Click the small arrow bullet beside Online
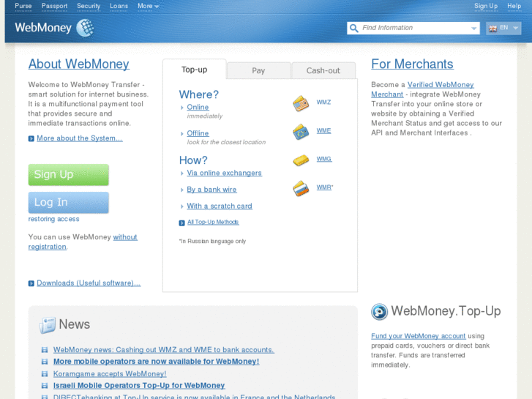This screenshot has width=532, height=399. point(182,108)
